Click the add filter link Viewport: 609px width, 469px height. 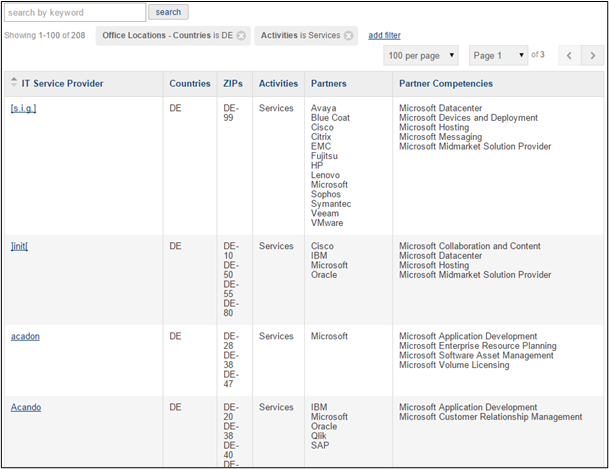(384, 35)
